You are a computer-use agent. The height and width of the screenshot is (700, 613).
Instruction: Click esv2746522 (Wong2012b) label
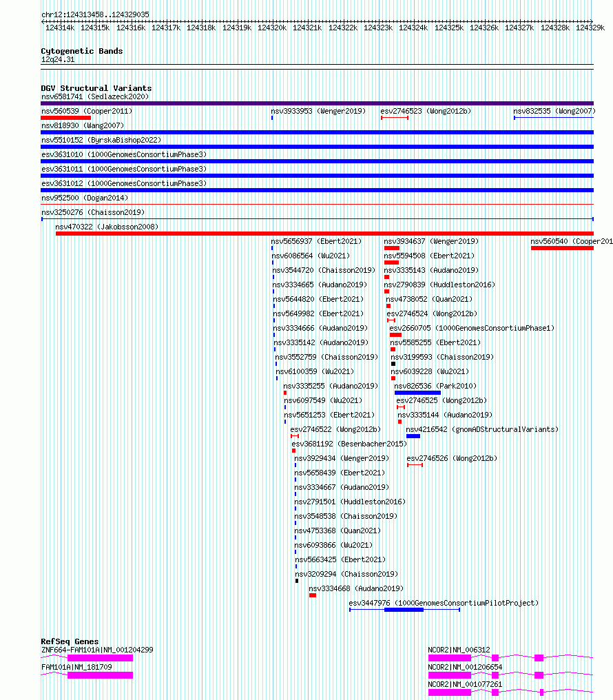[x=335, y=429]
